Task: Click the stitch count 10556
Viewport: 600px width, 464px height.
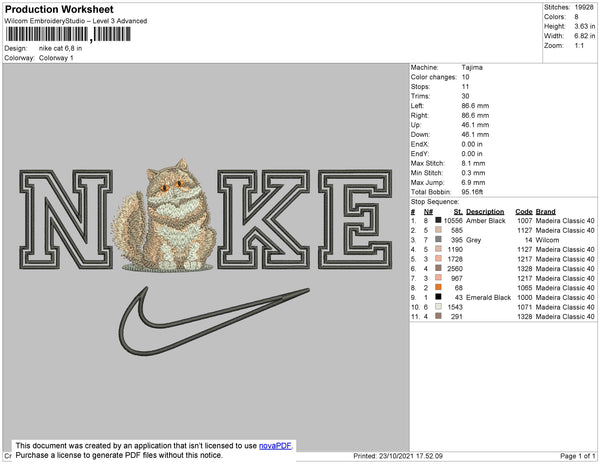Action: pyautogui.click(x=453, y=221)
